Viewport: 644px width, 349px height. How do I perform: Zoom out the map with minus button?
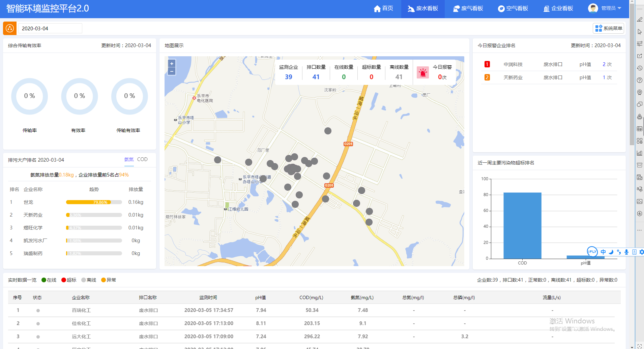(172, 71)
